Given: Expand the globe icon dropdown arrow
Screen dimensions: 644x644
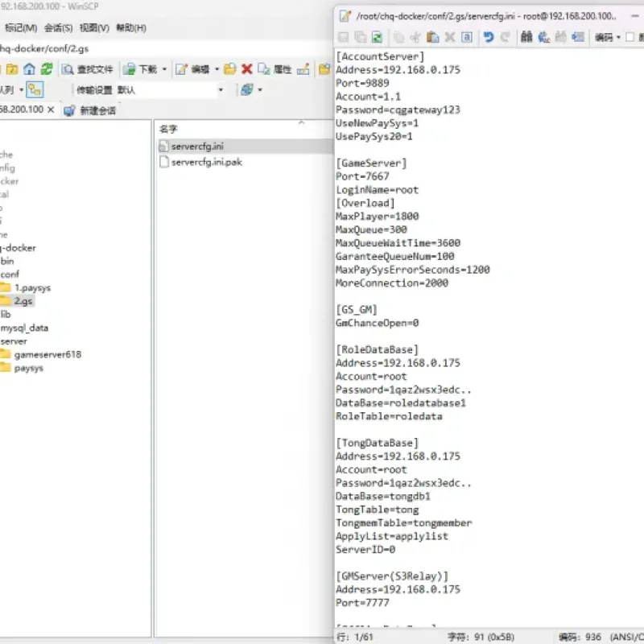Looking at the screenshot, I should [260, 89].
